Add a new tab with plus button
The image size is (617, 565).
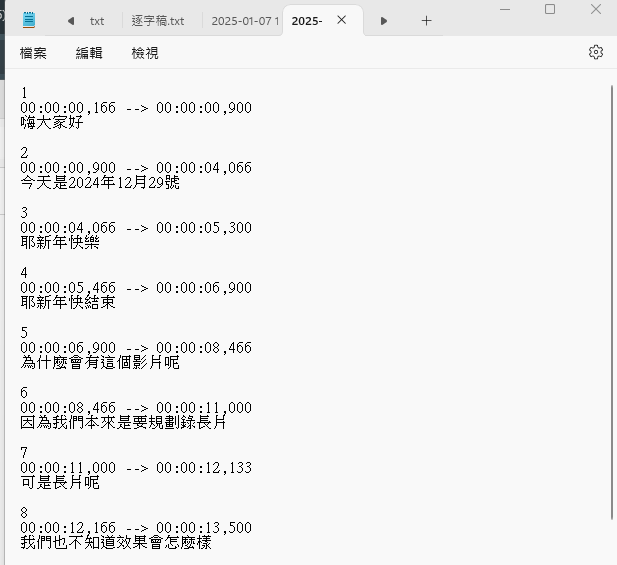426,20
